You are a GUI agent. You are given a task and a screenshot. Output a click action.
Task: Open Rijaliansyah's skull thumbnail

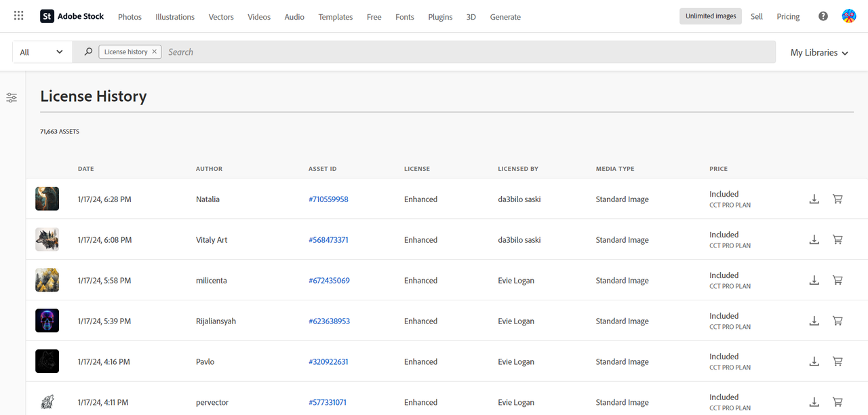[47, 321]
